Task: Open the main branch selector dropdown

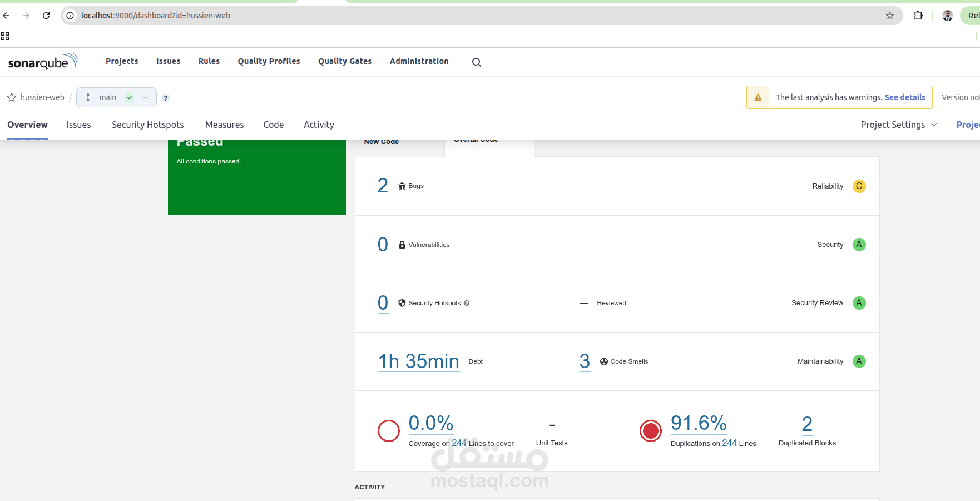Action: 116,97
